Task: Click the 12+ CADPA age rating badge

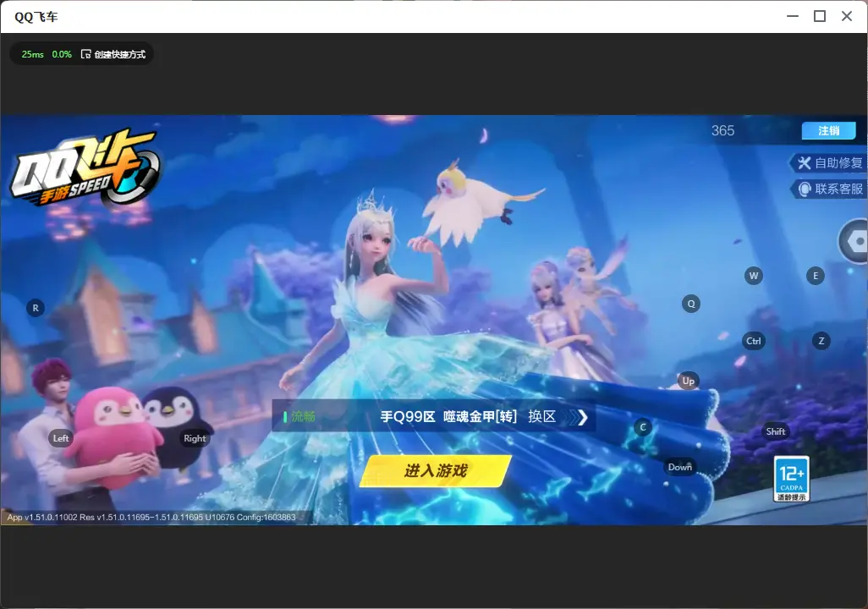Action: [792, 479]
